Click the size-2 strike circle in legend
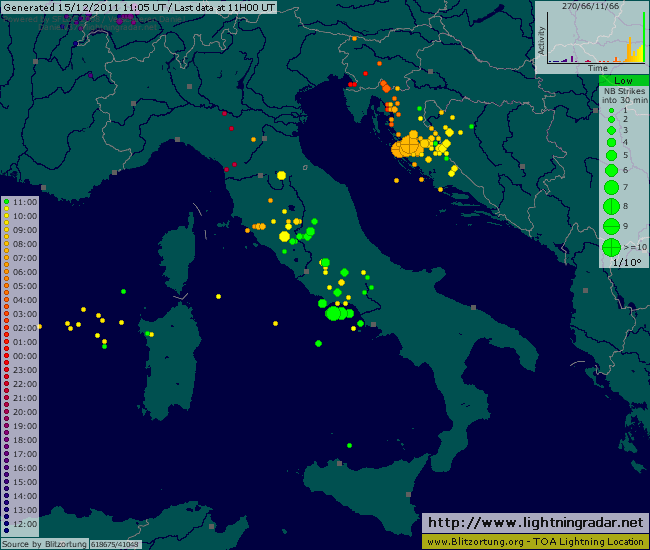This screenshot has height=550, width=650. [x=611, y=119]
